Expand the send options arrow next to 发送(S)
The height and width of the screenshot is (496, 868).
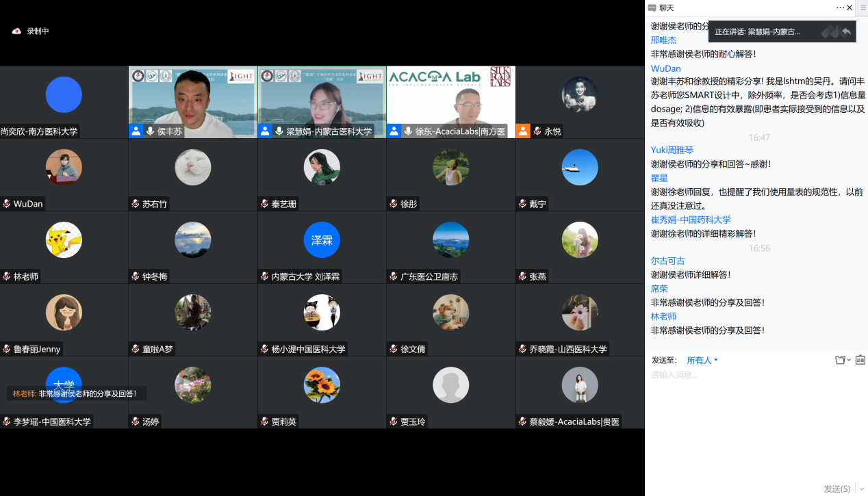pos(861,488)
